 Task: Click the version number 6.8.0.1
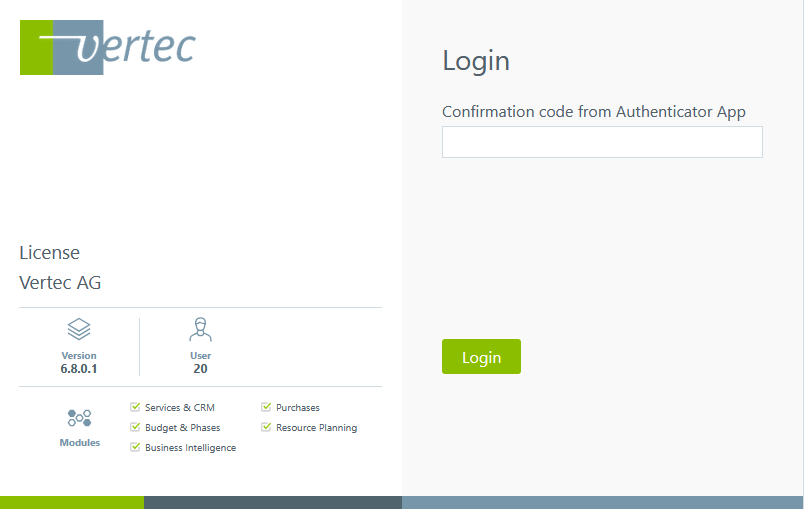(79, 369)
